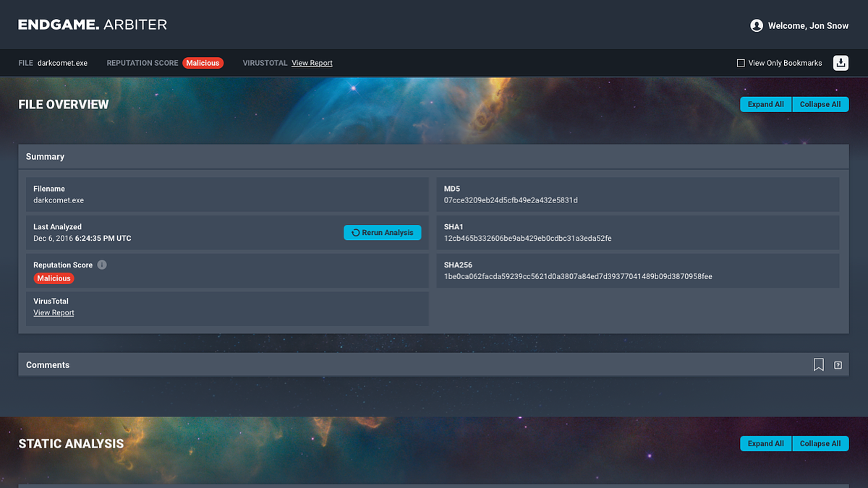
Task: Open View Report link in Summary panel
Action: (x=54, y=313)
